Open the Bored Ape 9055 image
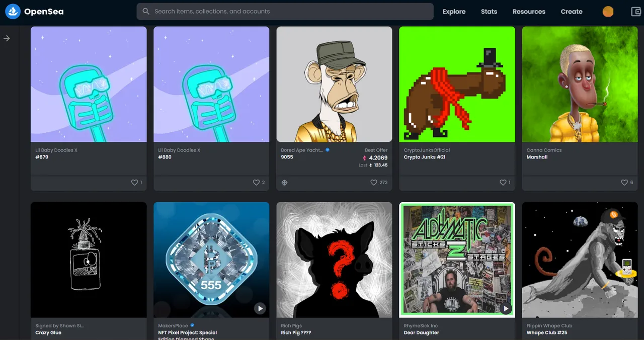This screenshot has height=340, width=644. coord(334,84)
